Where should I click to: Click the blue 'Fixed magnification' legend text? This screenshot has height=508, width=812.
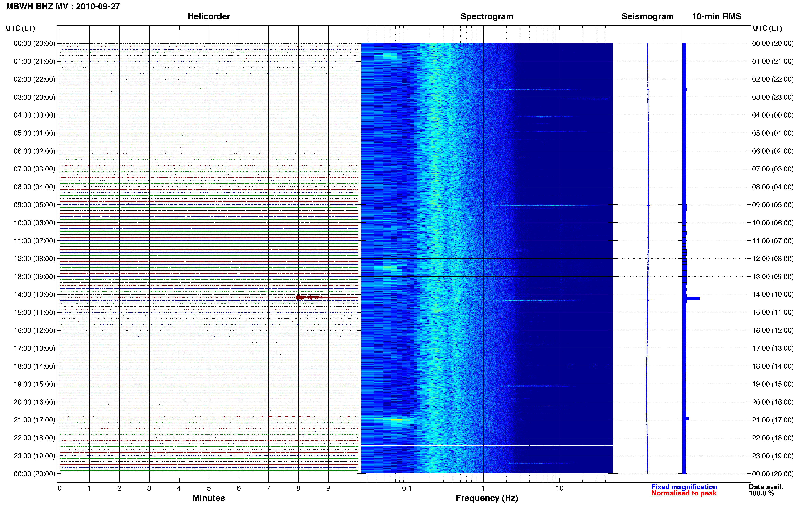pos(684,487)
